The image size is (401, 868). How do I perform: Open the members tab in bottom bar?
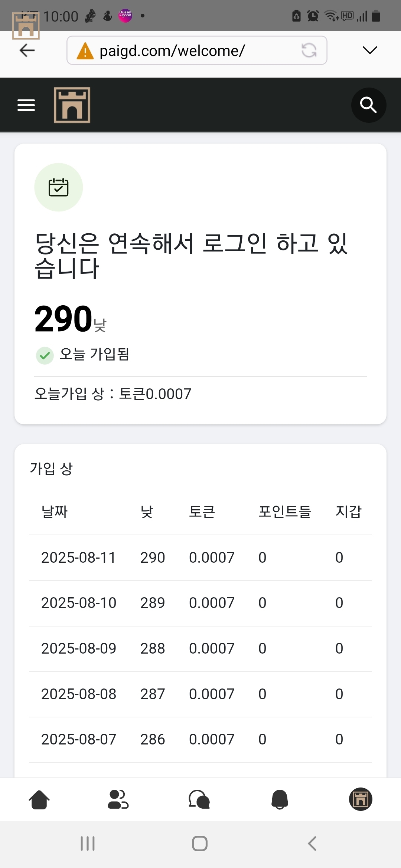(118, 799)
